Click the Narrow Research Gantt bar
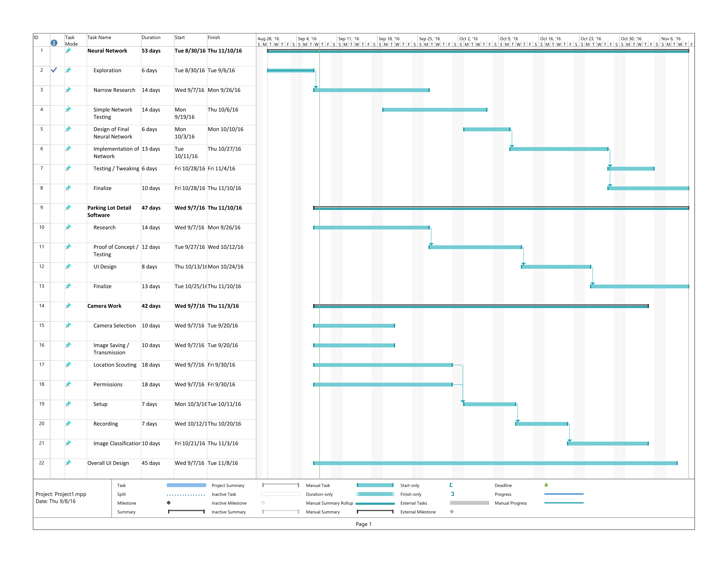 pyautogui.click(x=371, y=90)
